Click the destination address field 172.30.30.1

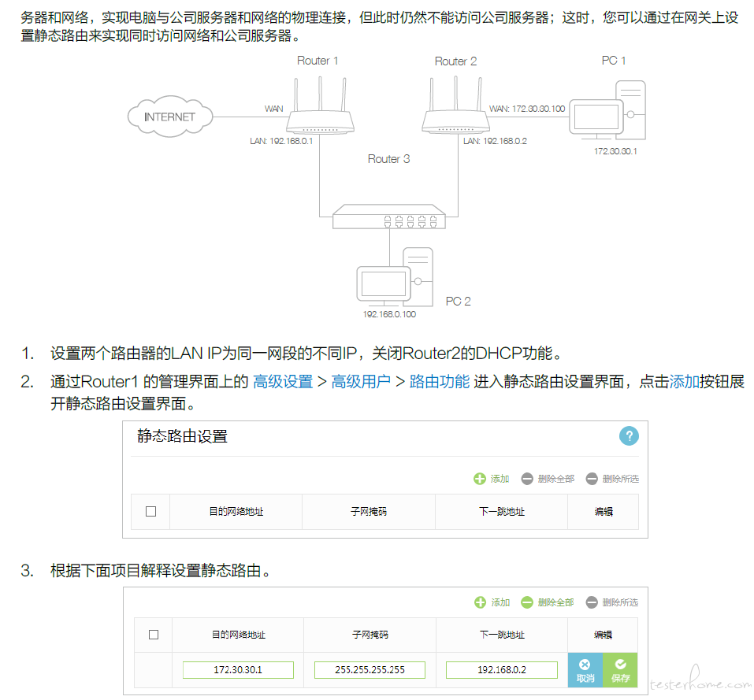click(238, 670)
